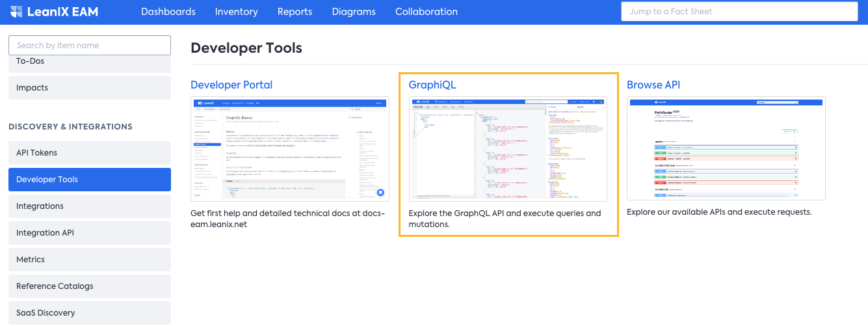The height and width of the screenshot is (326, 868).
Task: Click the Browse API preview thumbnail
Action: click(726, 148)
